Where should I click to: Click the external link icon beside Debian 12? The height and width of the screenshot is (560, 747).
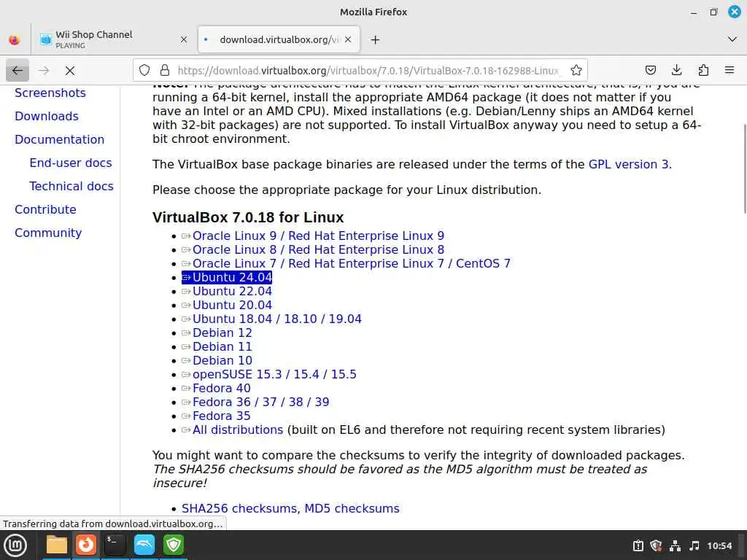point(186,332)
